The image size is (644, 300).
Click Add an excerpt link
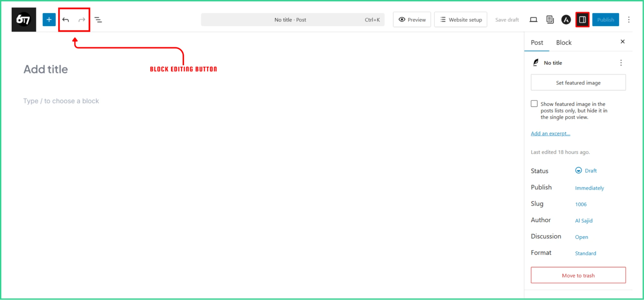(x=551, y=134)
